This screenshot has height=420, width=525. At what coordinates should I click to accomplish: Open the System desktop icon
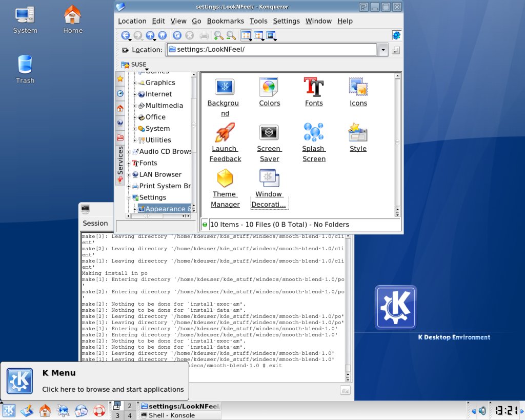[x=25, y=20]
